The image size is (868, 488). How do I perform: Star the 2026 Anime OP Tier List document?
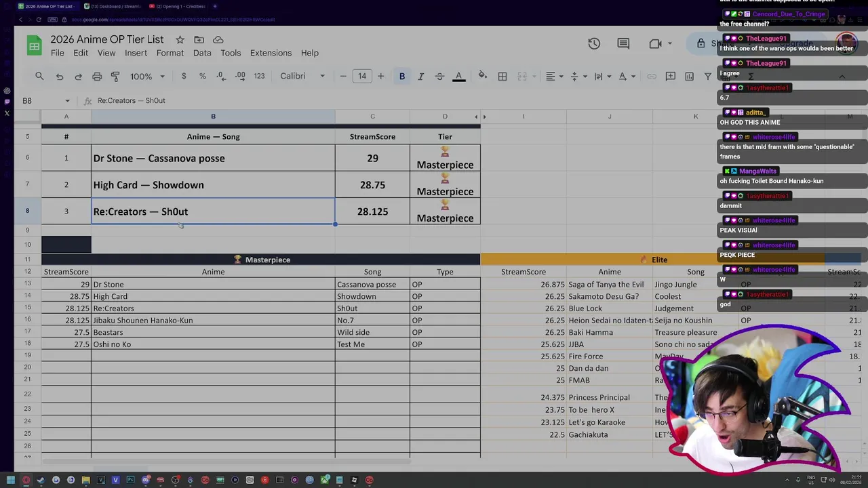180,40
